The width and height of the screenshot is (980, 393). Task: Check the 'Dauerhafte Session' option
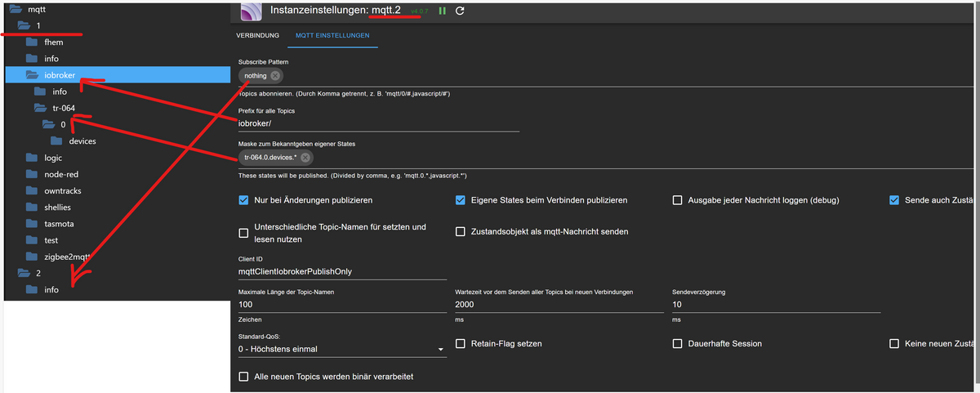[677, 344]
